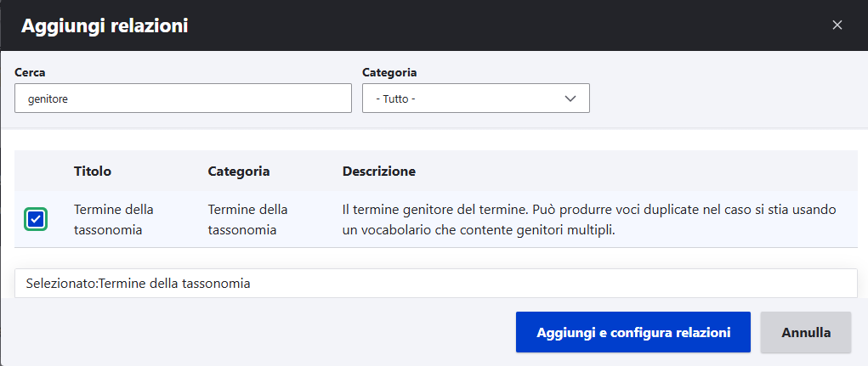Click the chevron arrow in Categoria select
This screenshot has height=366, width=868.
click(570, 99)
